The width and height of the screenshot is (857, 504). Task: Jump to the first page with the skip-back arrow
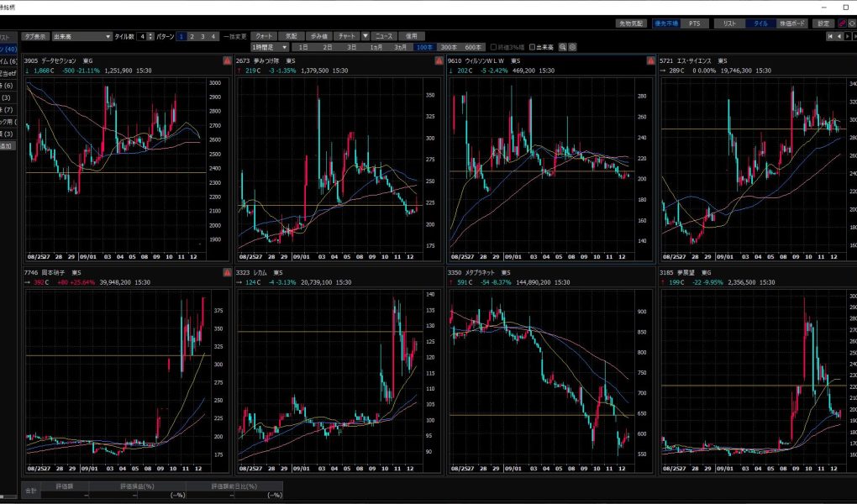(830, 37)
